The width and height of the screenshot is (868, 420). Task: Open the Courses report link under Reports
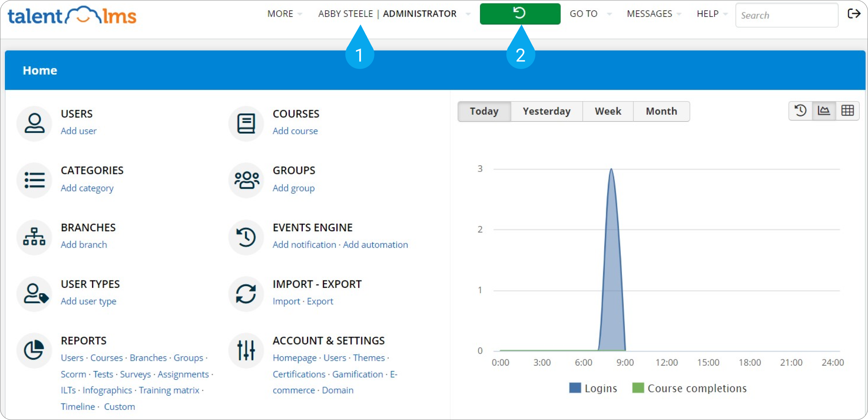coord(107,358)
